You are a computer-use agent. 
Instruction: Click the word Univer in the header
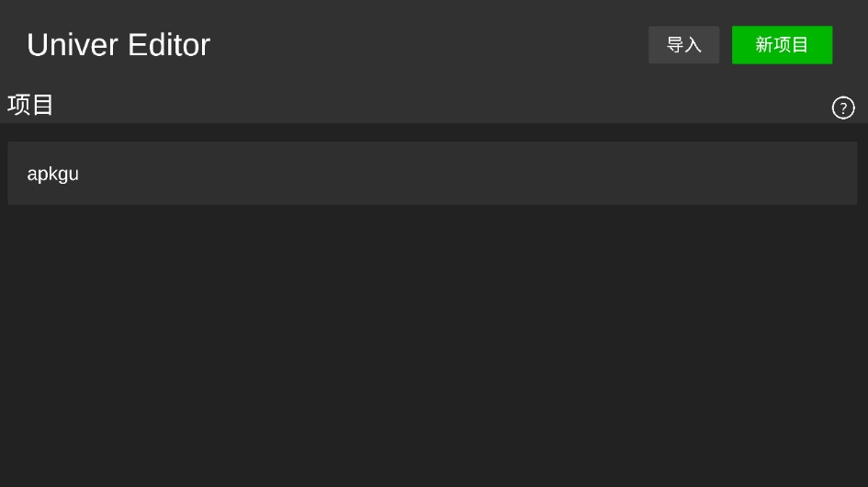73,45
